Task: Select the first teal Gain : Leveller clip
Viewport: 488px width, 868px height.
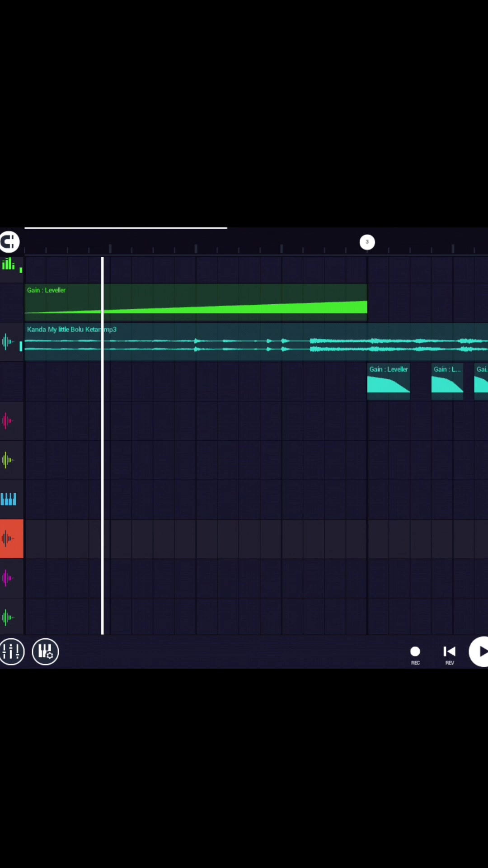Action: [x=389, y=381]
